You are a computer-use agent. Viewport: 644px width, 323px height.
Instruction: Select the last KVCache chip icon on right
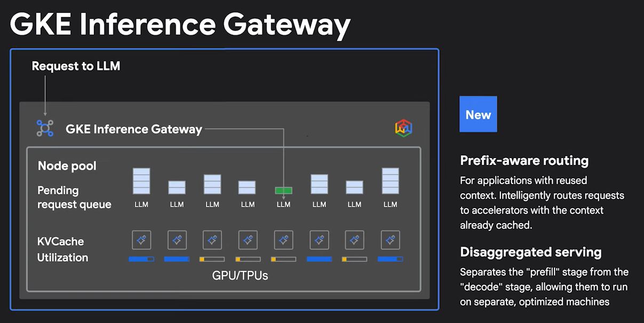click(x=391, y=240)
